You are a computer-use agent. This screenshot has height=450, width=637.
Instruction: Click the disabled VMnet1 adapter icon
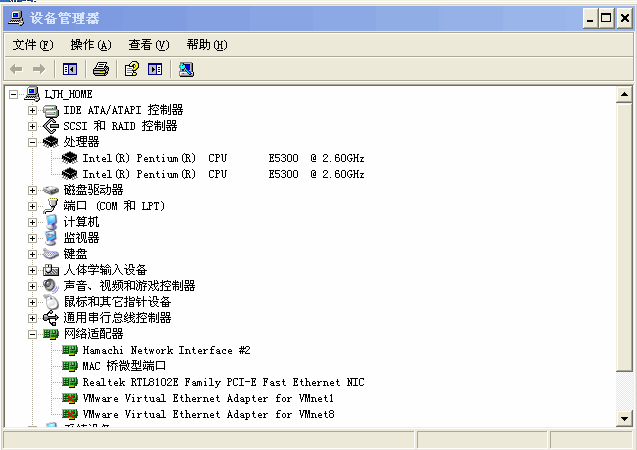[70, 398]
